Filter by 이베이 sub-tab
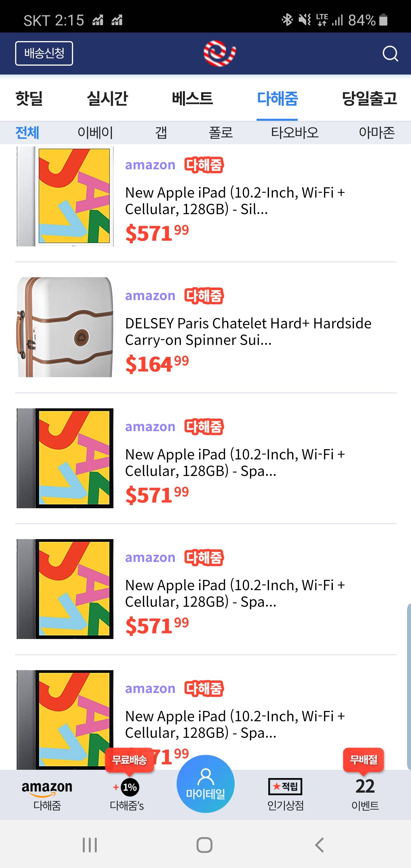411x868 pixels. 95,132
